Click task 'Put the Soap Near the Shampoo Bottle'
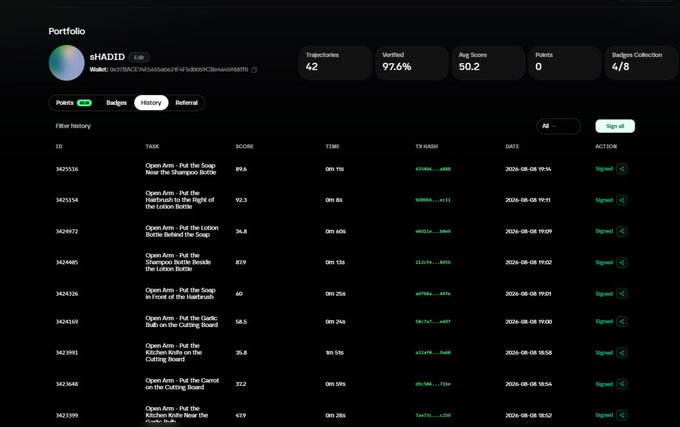Screen dimensions: 680x427 pos(180,169)
